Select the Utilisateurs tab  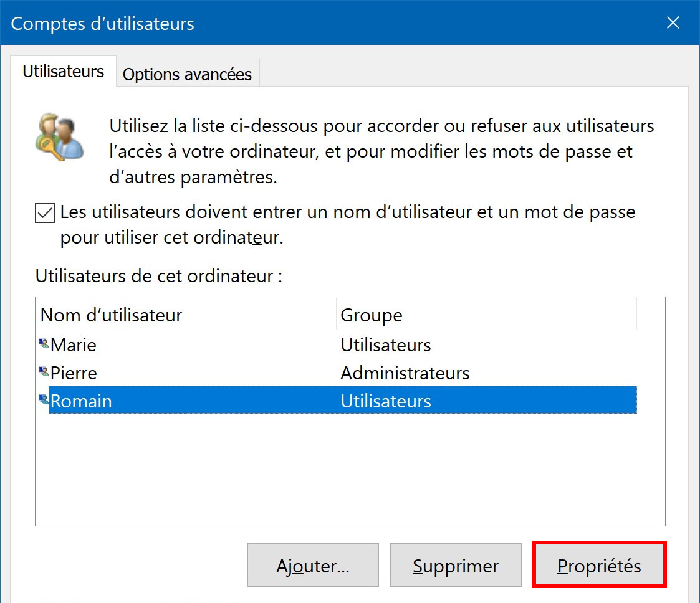(x=64, y=72)
